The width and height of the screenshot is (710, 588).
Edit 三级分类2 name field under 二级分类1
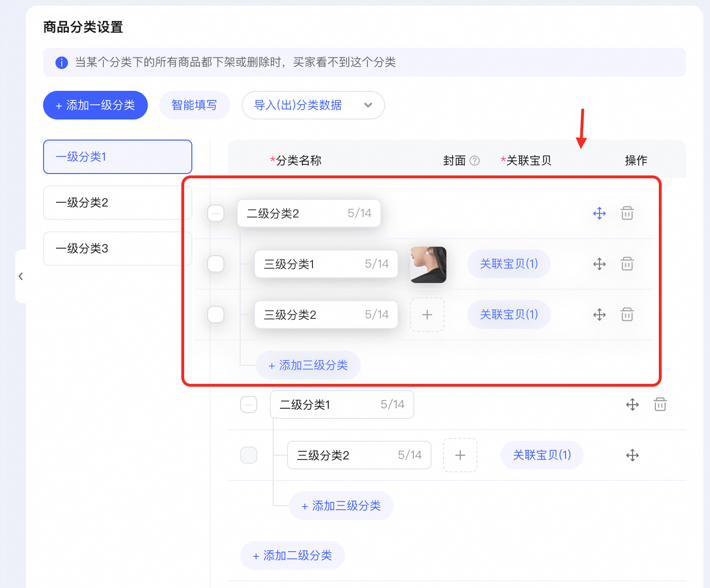coord(359,455)
